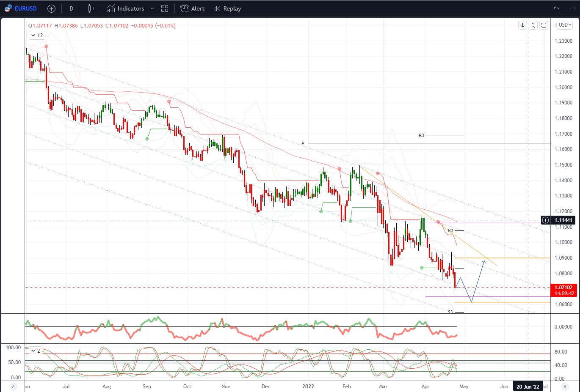This screenshot has height=392, width=580.
Task: Click the May label on time axis
Action: pos(464,387)
